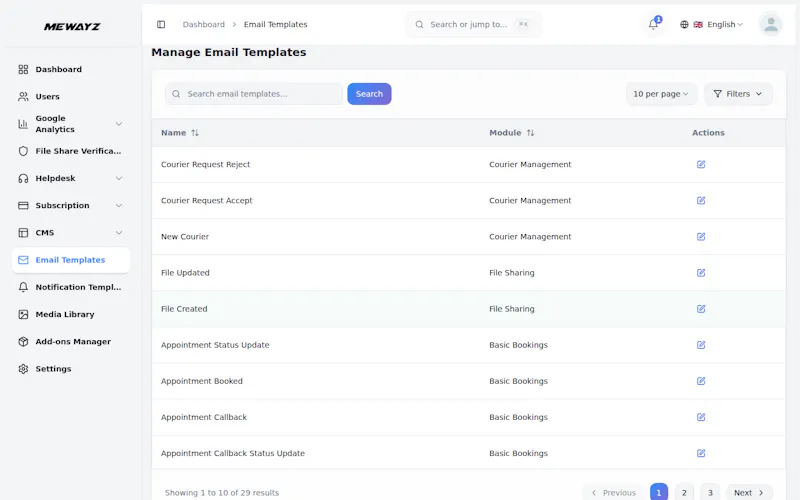Click Basic Bookings in Appointment Booked row
The height and width of the screenshot is (500, 800).
[518, 381]
